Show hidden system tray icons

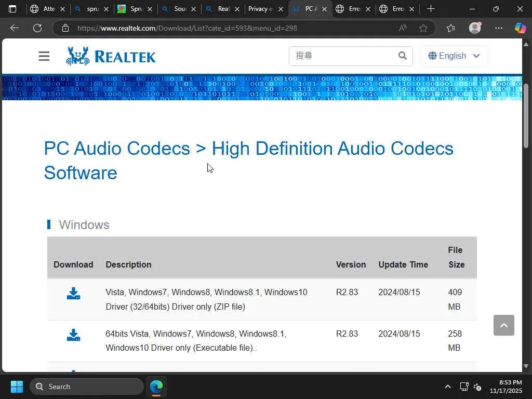coord(448,387)
